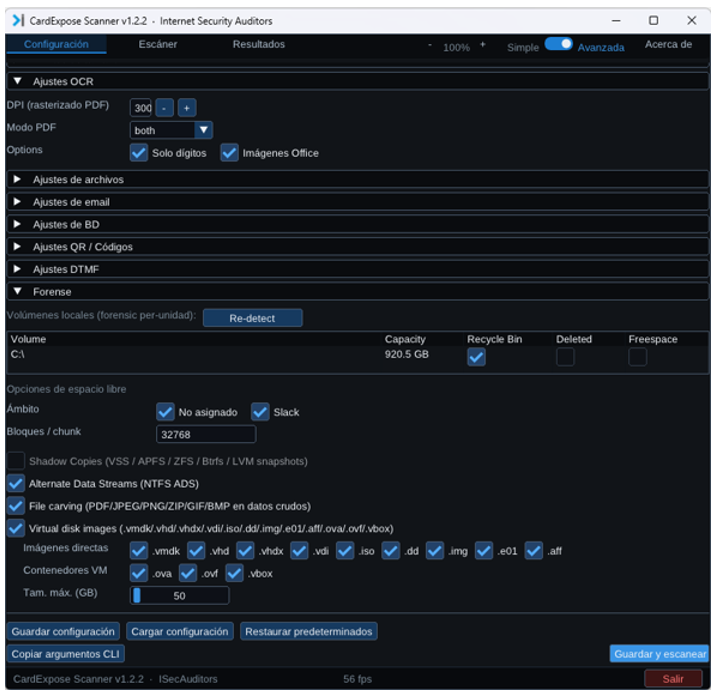The width and height of the screenshot is (717, 695).
Task: Click the DPI value field showing 300
Action: tap(141, 108)
